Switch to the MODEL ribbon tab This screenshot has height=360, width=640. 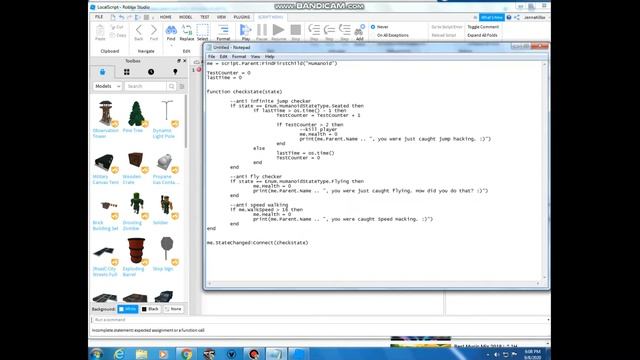pyautogui.click(x=185, y=17)
